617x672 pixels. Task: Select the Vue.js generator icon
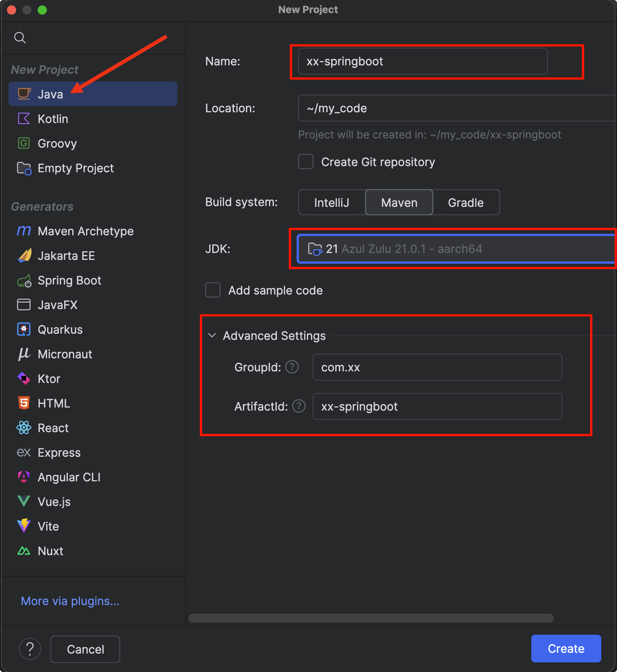coord(24,502)
